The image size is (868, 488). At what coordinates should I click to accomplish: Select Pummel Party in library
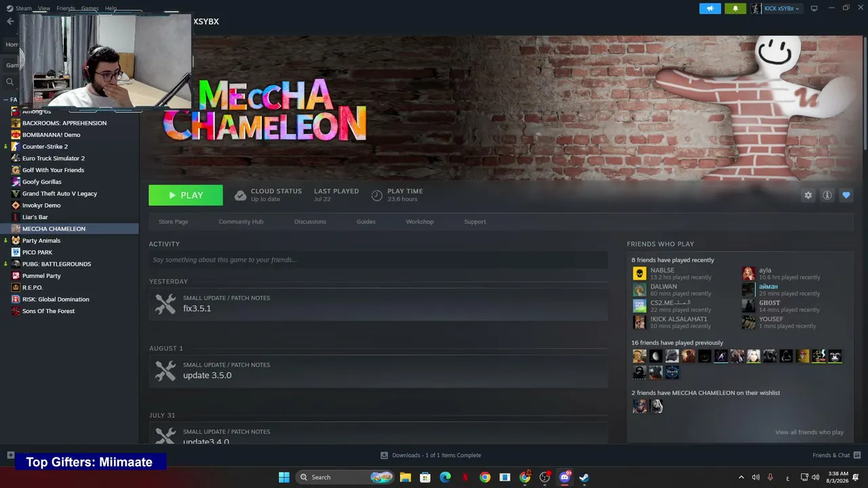pos(41,276)
